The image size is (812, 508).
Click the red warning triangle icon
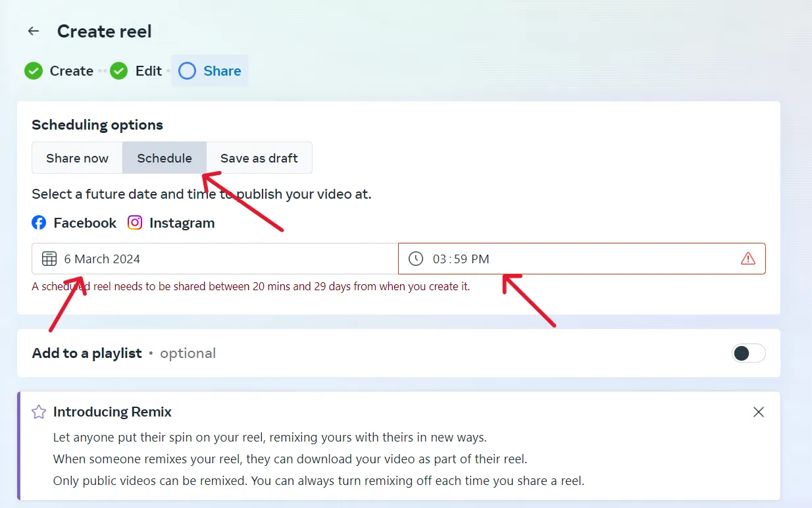pos(748,259)
